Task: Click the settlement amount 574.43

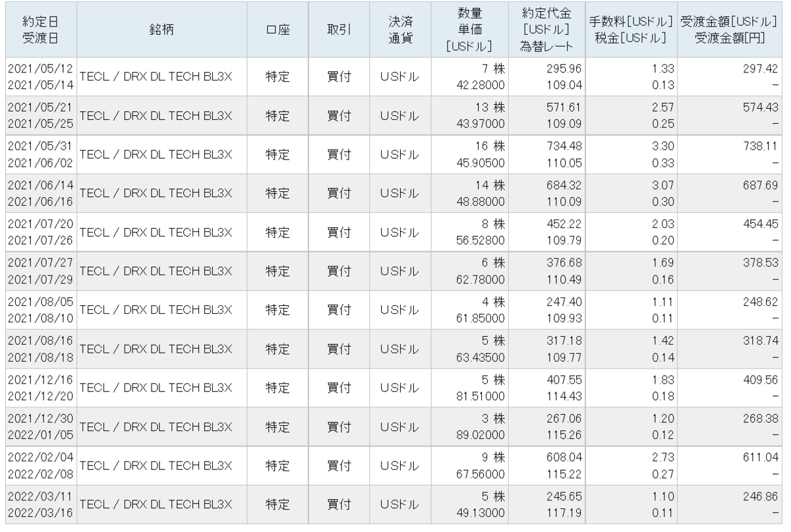Action: coord(760,108)
